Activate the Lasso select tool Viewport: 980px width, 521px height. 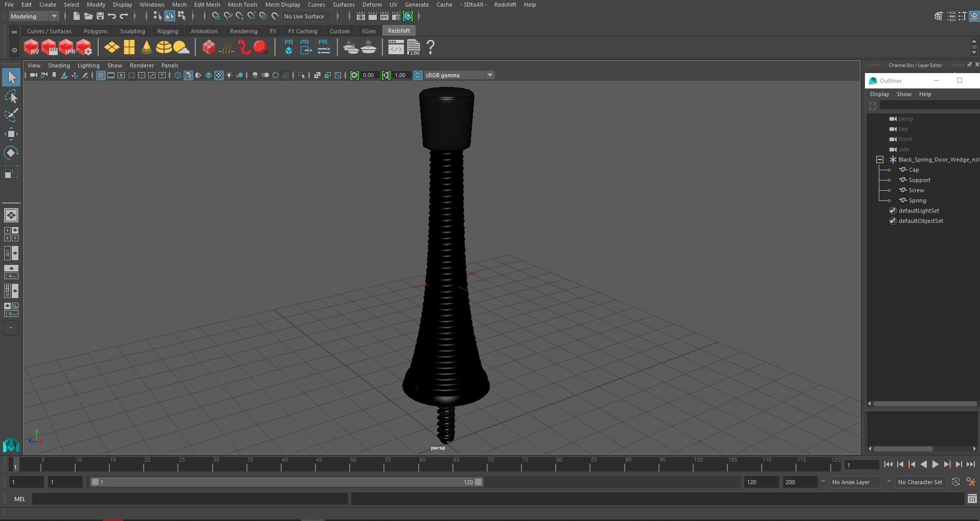[x=11, y=96]
